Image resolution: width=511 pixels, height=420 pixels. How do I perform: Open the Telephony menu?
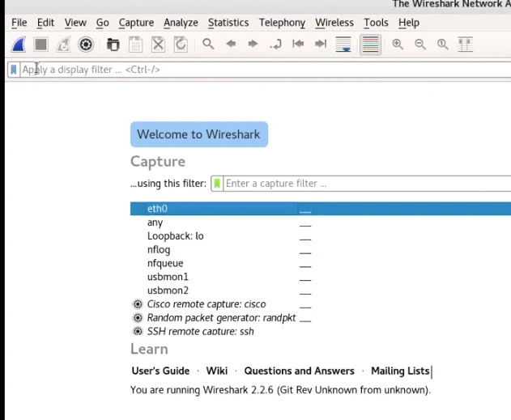282,23
